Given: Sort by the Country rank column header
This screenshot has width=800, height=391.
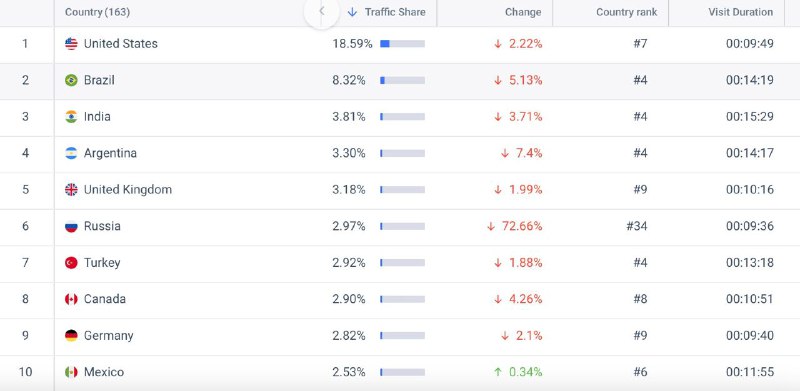Looking at the screenshot, I should click(x=627, y=12).
